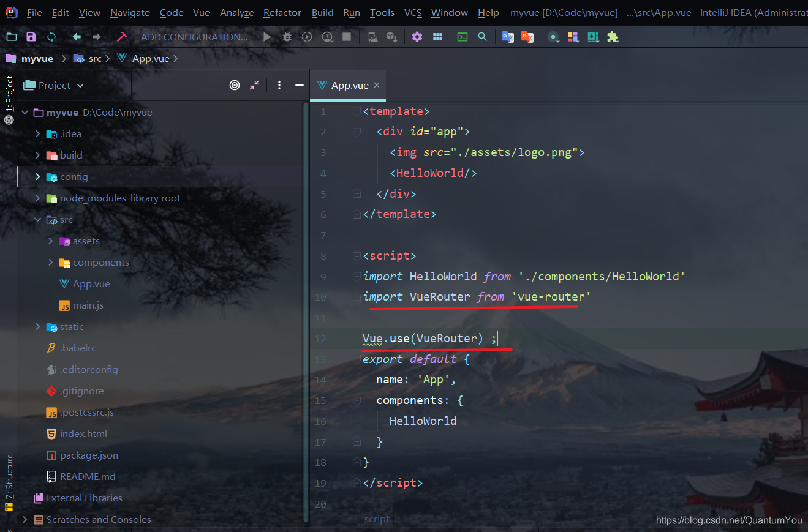Open the Vue menu
The height and width of the screenshot is (532, 808).
point(202,12)
